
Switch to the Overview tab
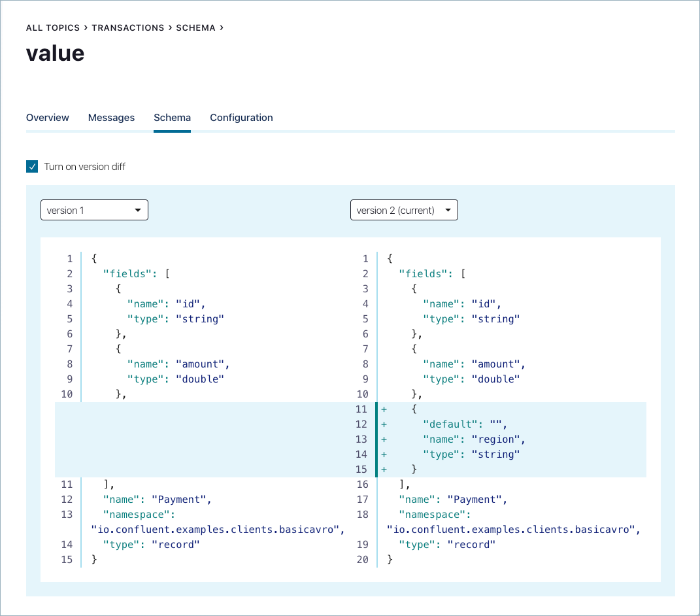[x=47, y=118]
